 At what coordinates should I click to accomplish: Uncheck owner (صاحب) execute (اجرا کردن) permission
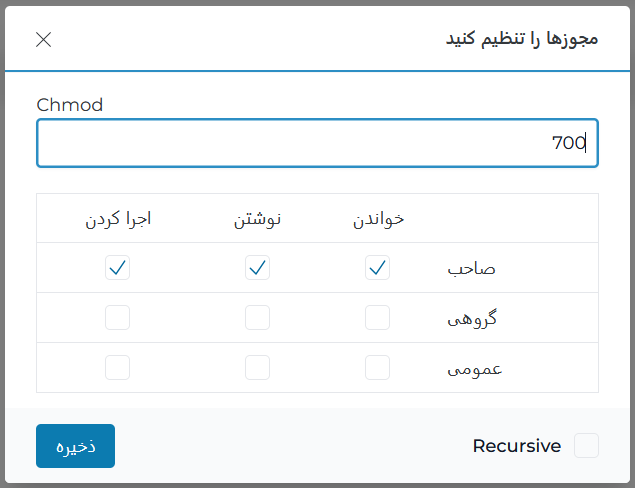coord(117,268)
